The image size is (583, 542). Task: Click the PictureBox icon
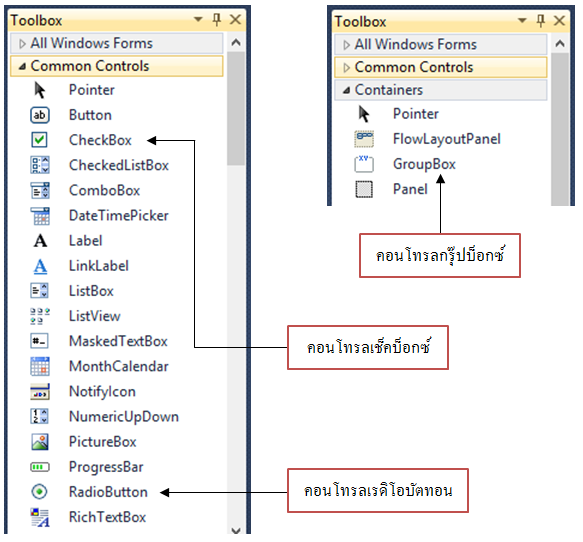point(39,442)
